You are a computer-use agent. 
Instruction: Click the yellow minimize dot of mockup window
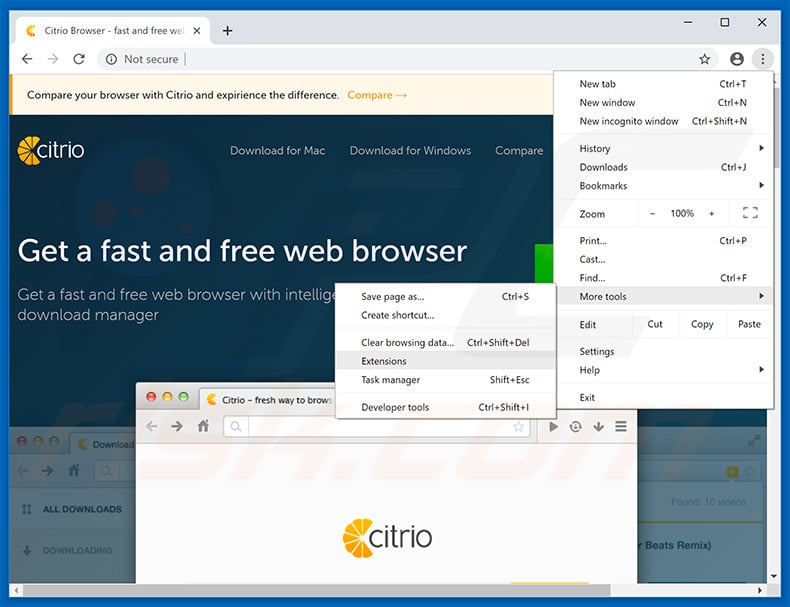click(x=167, y=397)
